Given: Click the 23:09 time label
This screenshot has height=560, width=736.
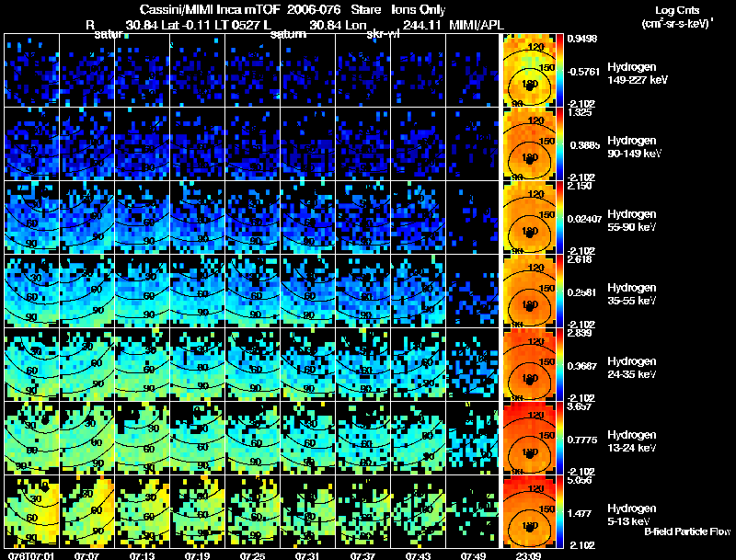Looking at the screenshot, I should [x=528, y=555].
